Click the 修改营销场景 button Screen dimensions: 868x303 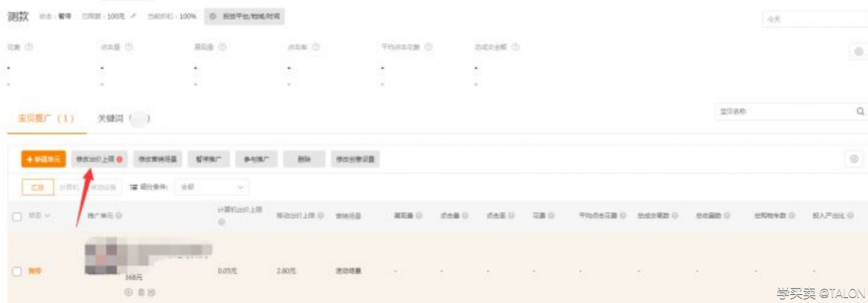click(157, 160)
